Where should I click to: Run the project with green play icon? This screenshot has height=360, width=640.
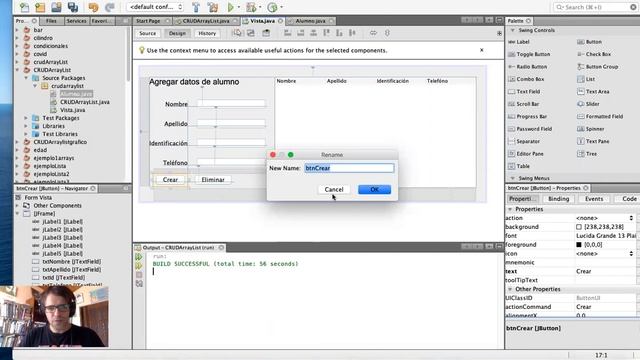tap(231, 7)
